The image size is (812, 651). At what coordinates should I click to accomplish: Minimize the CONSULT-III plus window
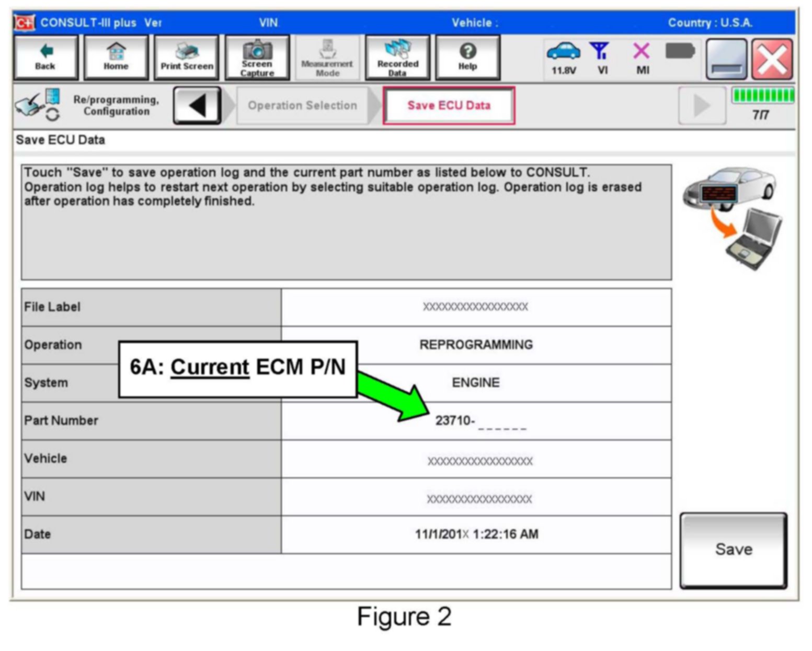click(x=726, y=60)
